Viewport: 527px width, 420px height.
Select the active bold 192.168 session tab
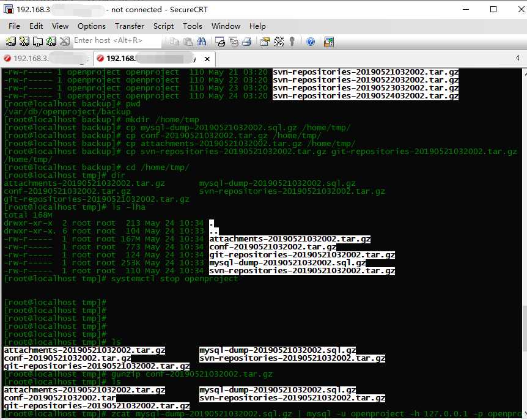(x=155, y=59)
